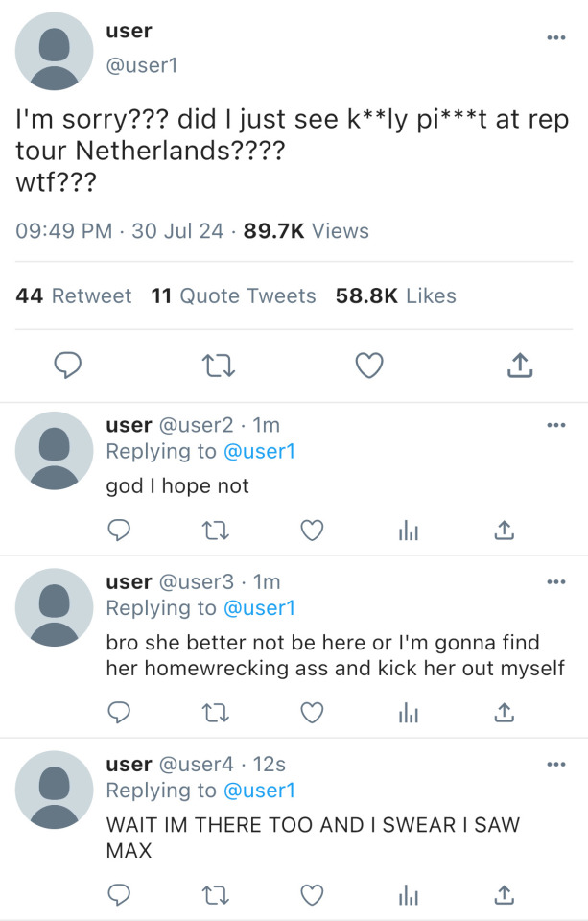This screenshot has height=921, width=588.
Task: Open the 11 Quote Tweets list
Action: click(x=233, y=296)
